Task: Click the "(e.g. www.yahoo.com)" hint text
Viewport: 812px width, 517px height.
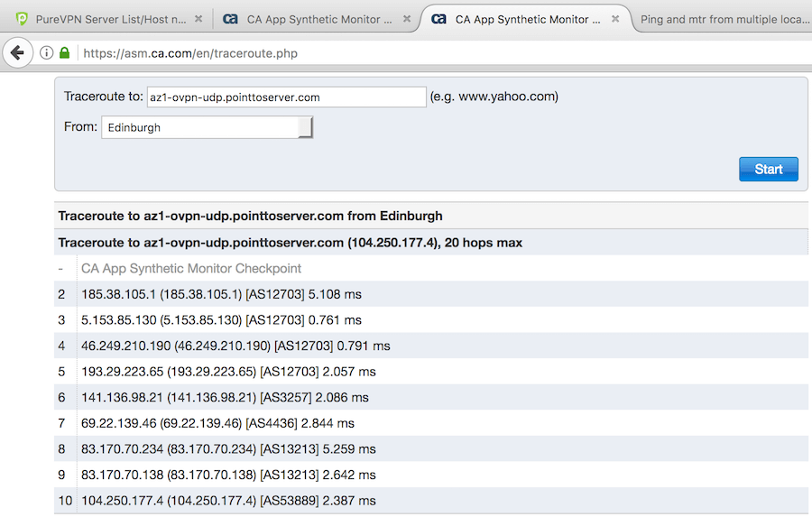Action: [x=494, y=97]
